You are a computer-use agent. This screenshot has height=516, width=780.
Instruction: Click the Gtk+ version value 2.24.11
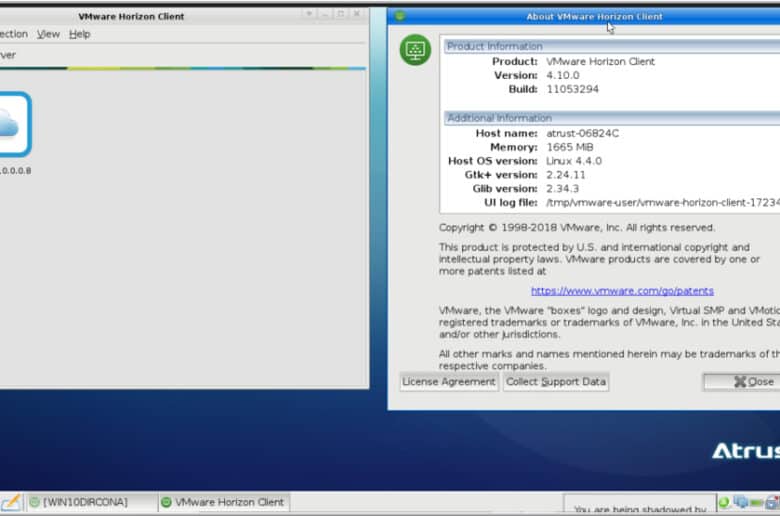pos(566,175)
